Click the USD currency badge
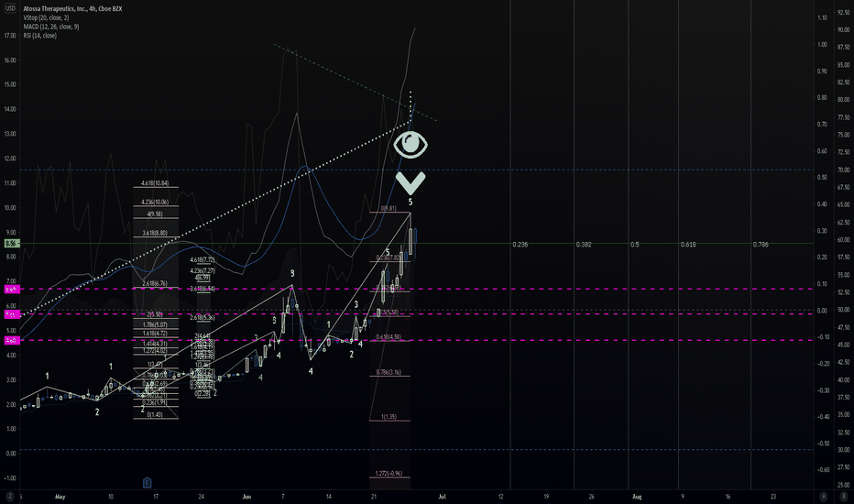The height and width of the screenshot is (504, 854). pyautogui.click(x=10, y=8)
